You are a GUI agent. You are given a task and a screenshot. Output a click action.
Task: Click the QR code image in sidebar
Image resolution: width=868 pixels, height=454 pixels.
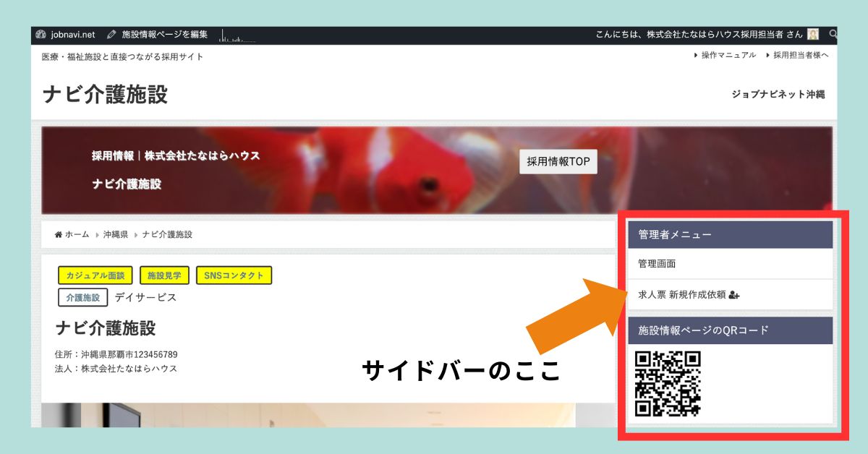668,384
